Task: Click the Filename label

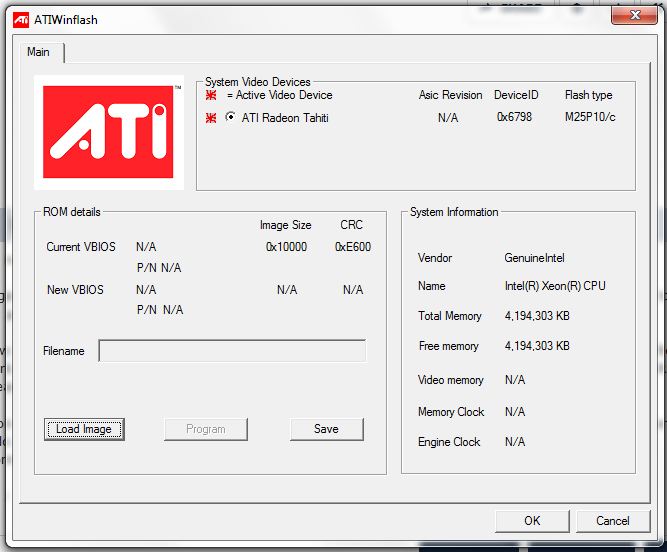Action: [64, 351]
